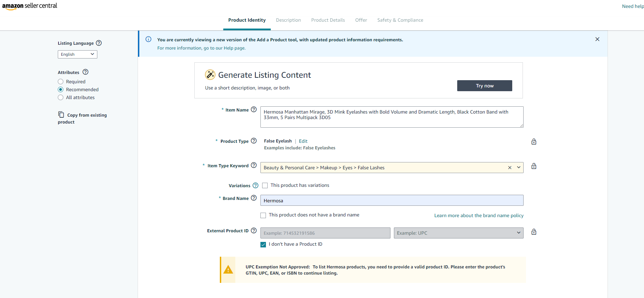
Task: Click the info icon in the blue banner
Action: coord(149,39)
